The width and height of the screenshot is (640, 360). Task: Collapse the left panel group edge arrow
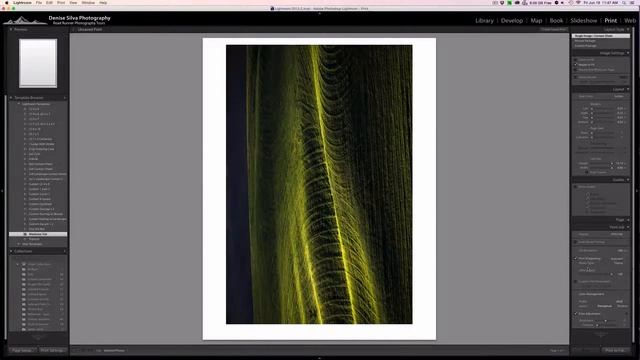2,190
